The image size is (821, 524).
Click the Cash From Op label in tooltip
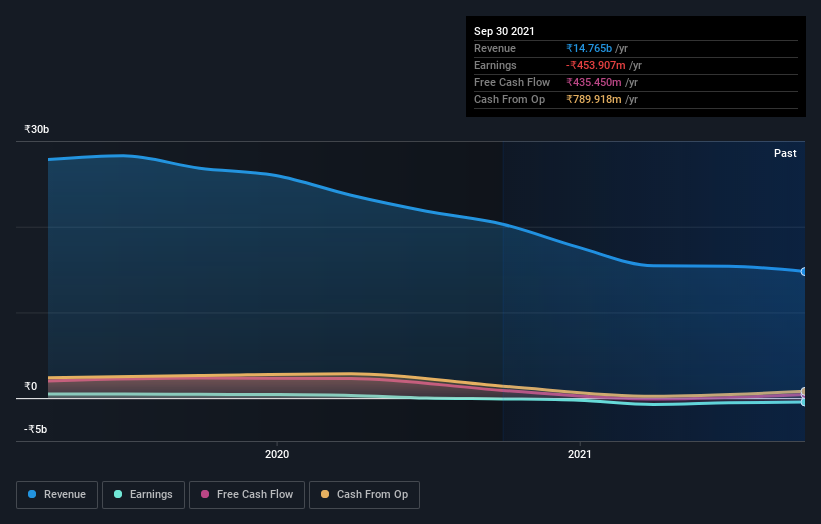(x=509, y=99)
